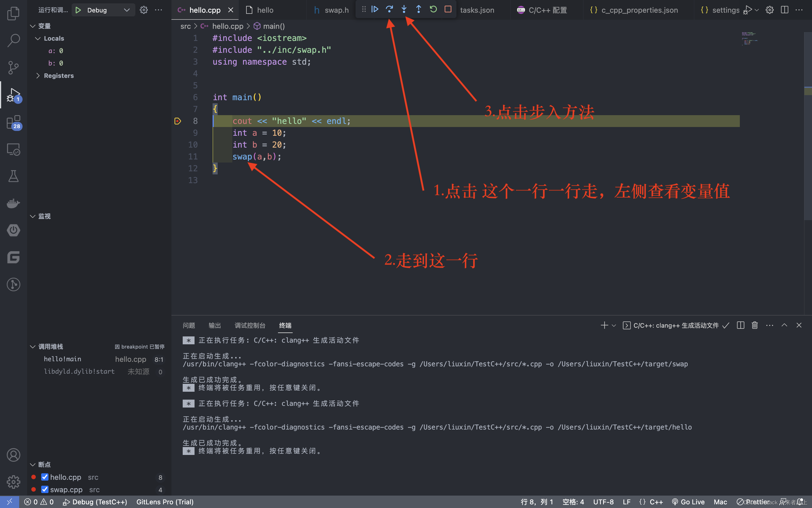Image resolution: width=812 pixels, height=508 pixels.
Task: Open the Testing flask icon
Action: 14,176
